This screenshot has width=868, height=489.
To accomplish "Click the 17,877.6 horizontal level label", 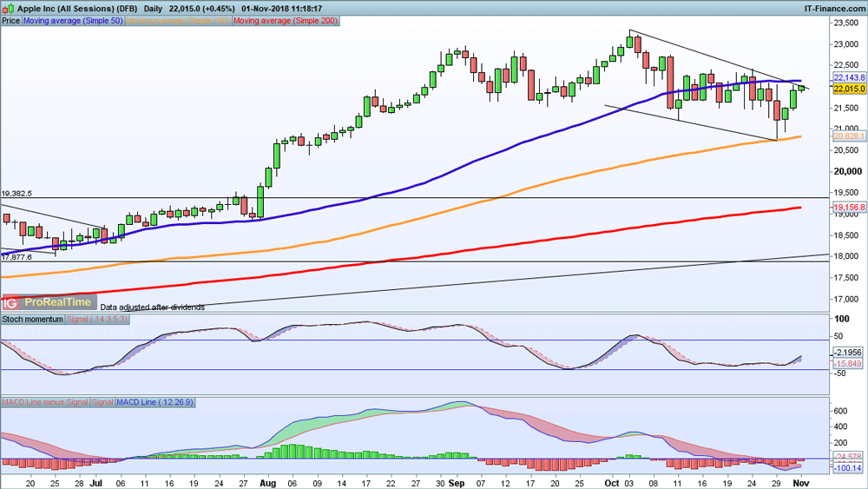I will click(x=16, y=257).
